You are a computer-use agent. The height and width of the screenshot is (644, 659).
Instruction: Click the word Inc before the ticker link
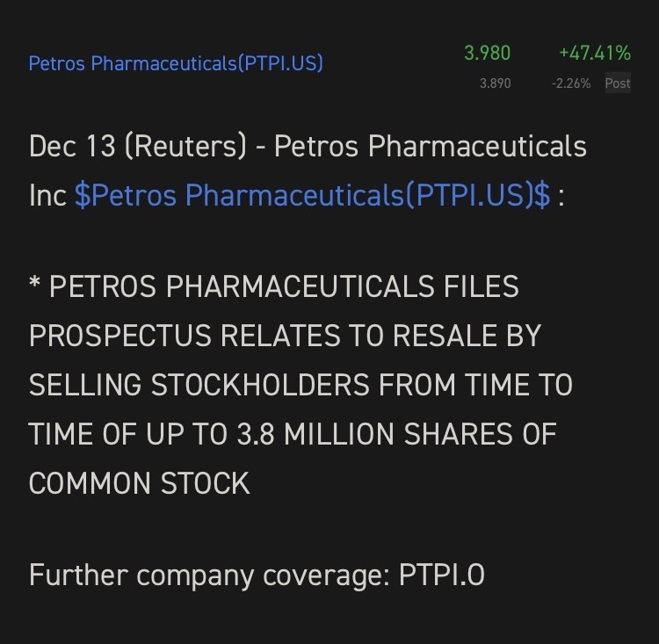point(47,195)
